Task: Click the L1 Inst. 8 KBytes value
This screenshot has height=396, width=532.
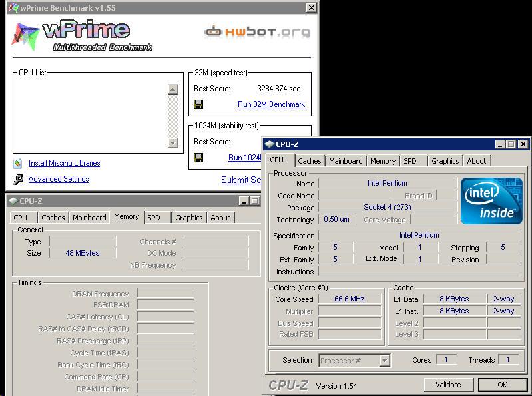Action: 454,311
